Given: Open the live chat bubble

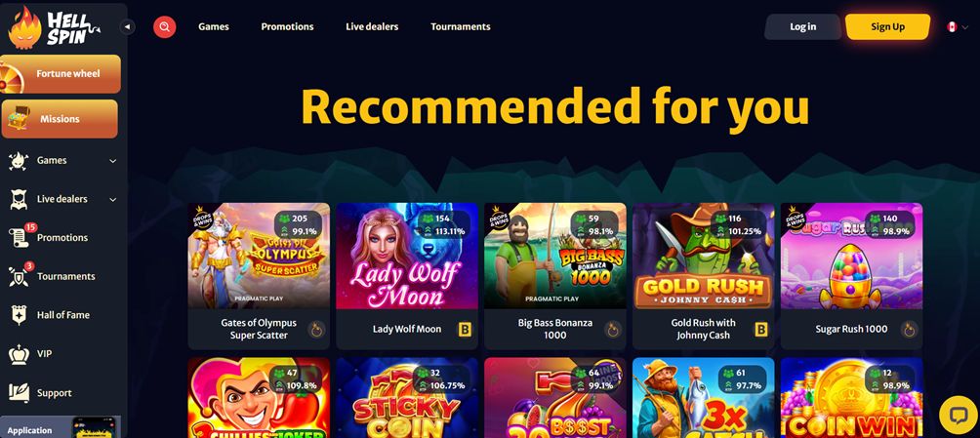Looking at the screenshot, I should point(959,415).
